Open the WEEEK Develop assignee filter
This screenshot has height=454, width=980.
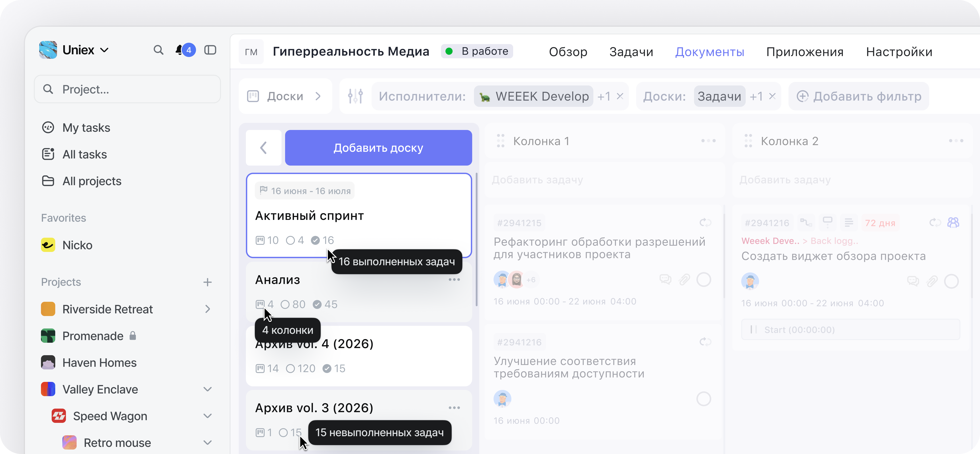(x=533, y=96)
